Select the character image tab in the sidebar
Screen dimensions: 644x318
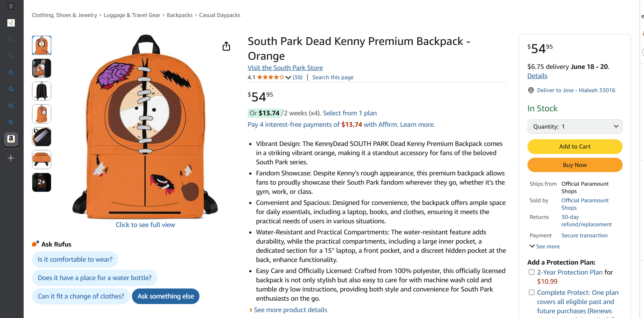[11, 23]
